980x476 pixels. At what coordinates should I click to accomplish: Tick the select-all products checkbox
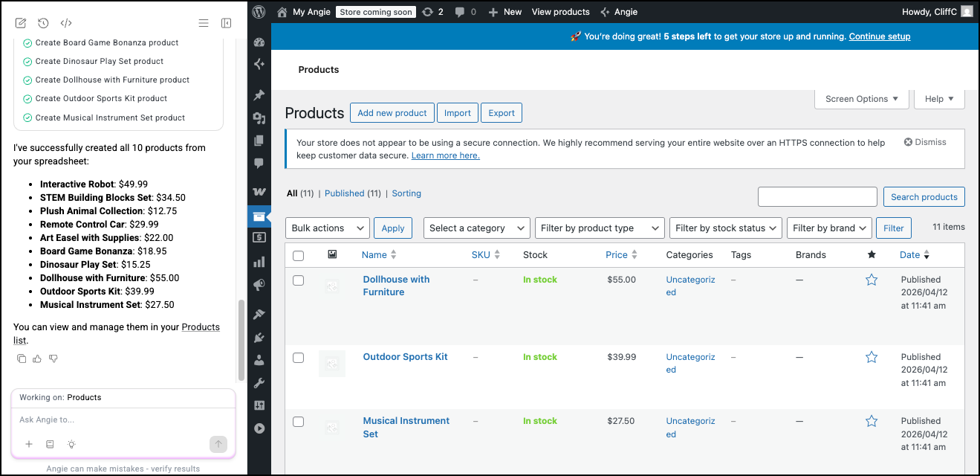click(x=298, y=255)
